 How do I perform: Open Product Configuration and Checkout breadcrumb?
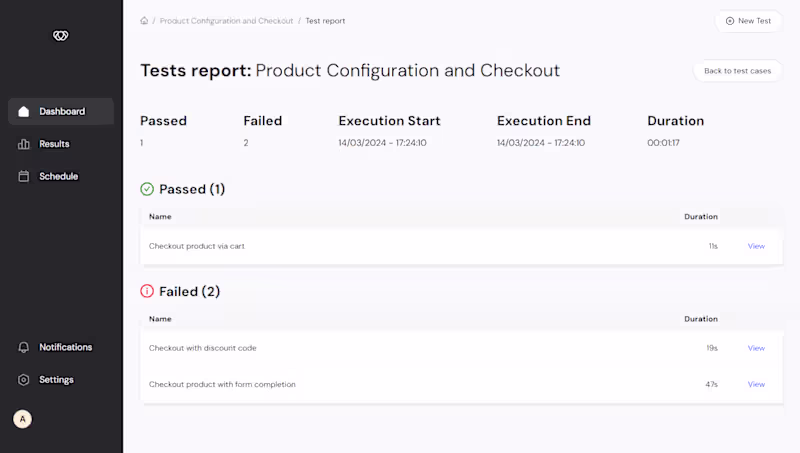[226, 21]
